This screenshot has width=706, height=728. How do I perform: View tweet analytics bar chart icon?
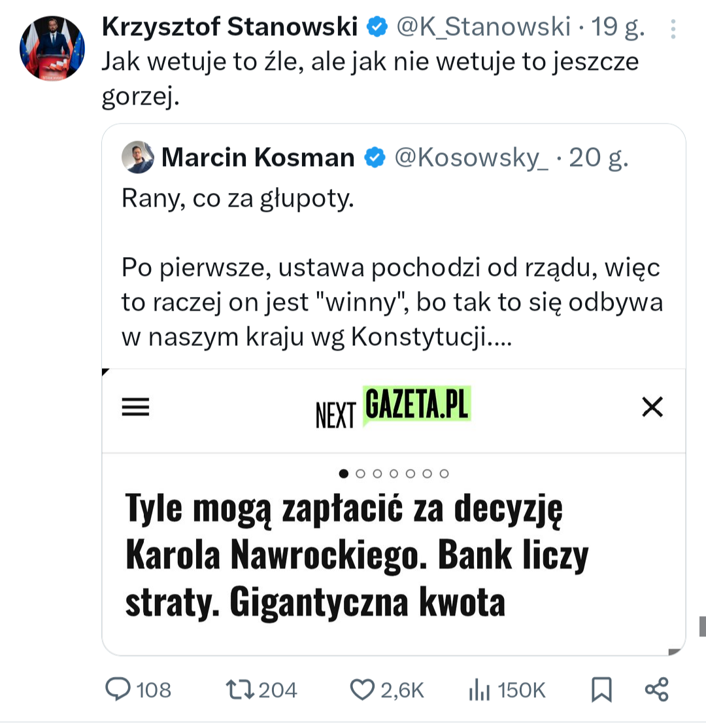[479, 689]
